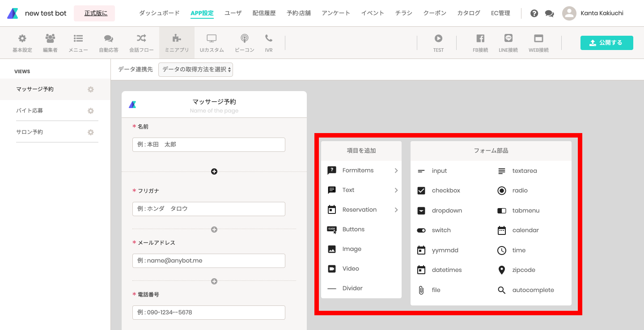Open settings gear for バイト応募
Screen dimensions: 644x330
click(x=91, y=111)
